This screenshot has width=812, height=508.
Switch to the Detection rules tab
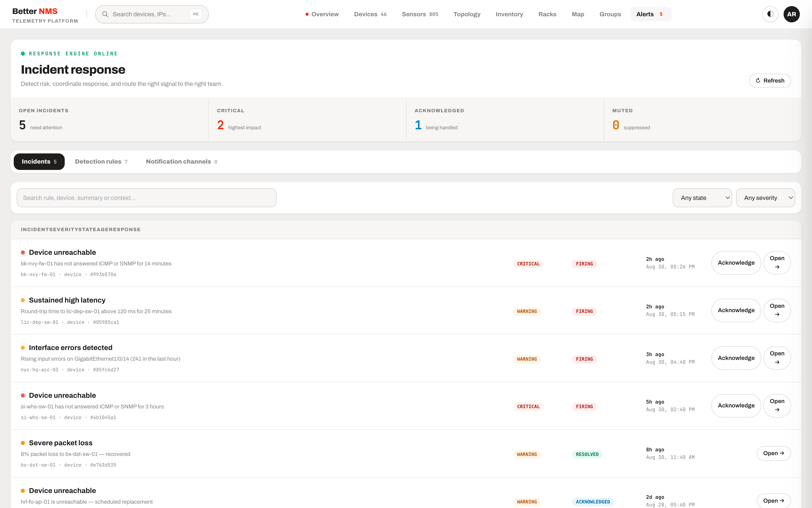click(101, 162)
